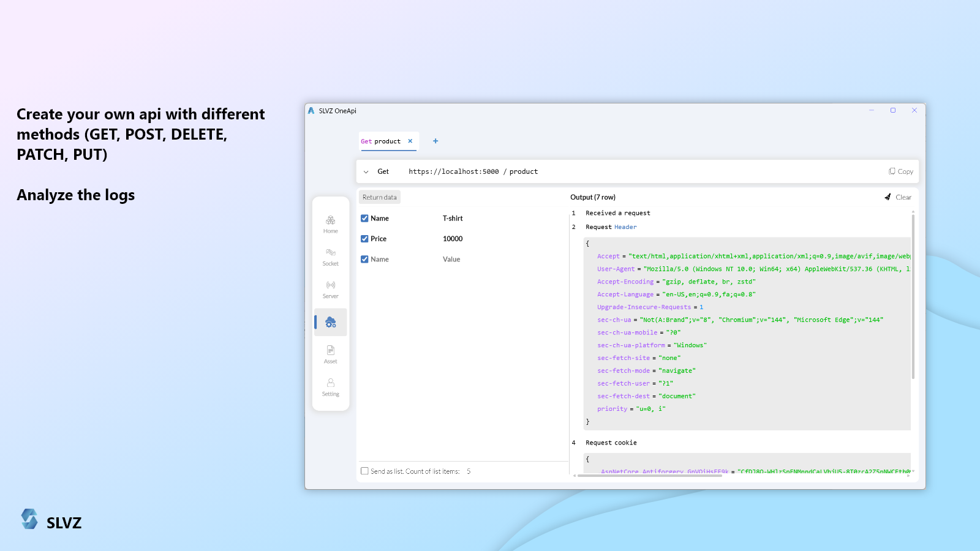Open the Asset sidebar section
The width and height of the screenshot is (980, 551).
330,354
